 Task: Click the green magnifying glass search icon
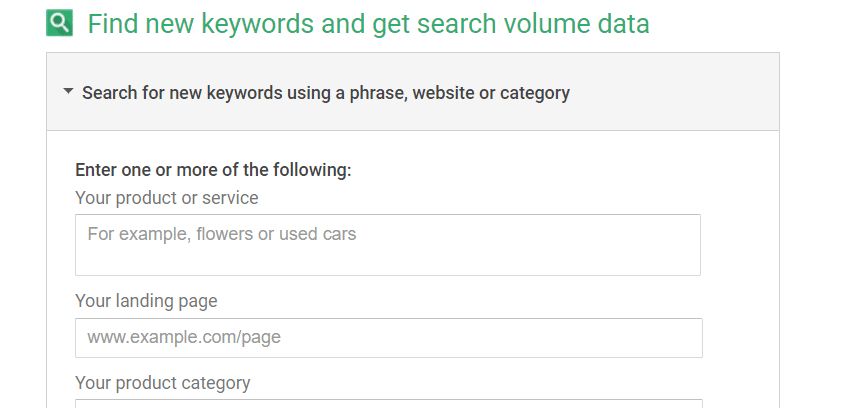[x=59, y=23]
